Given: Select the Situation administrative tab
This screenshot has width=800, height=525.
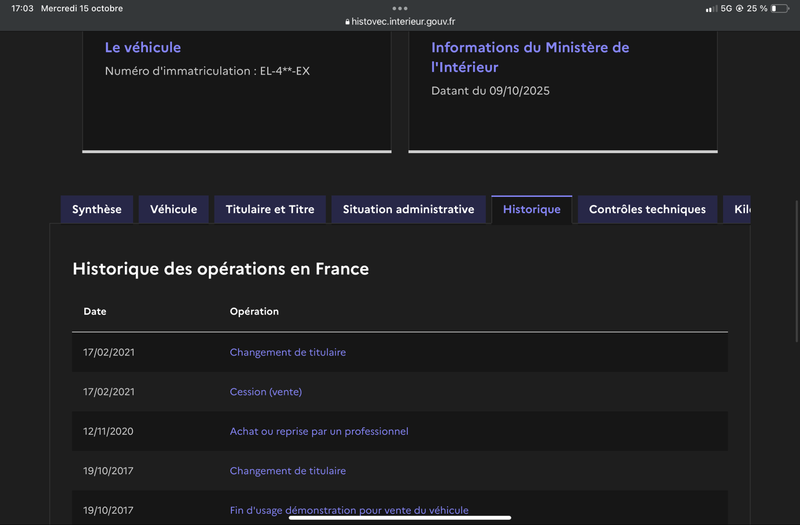Looking at the screenshot, I should [408, 209].
